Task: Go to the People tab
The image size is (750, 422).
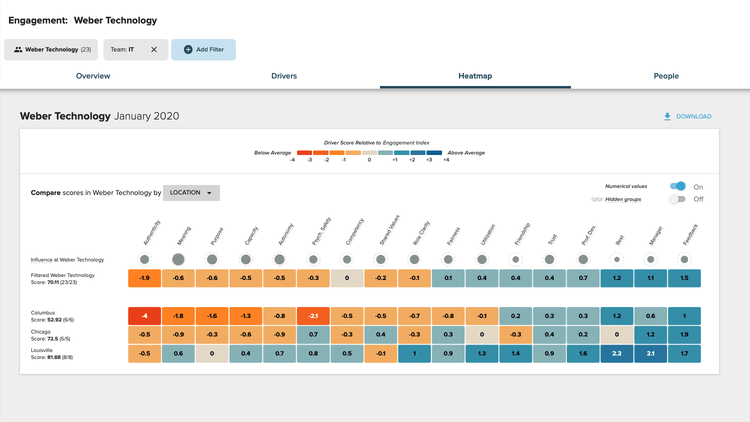Action: tap(666, 76)
